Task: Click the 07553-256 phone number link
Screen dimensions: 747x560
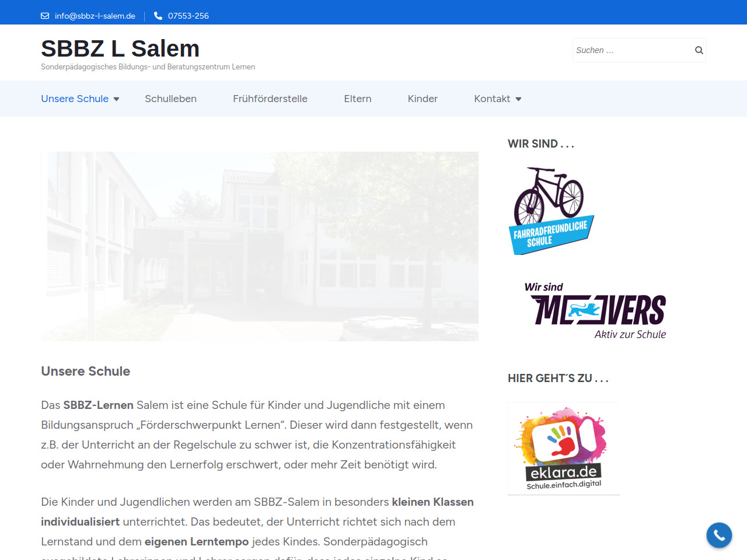Action: tap(189, 16)
